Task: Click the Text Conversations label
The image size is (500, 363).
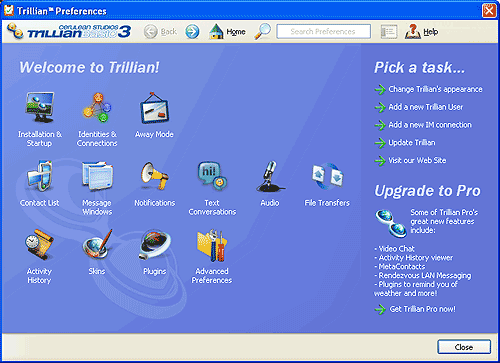Action: click(x=212, y=207)
